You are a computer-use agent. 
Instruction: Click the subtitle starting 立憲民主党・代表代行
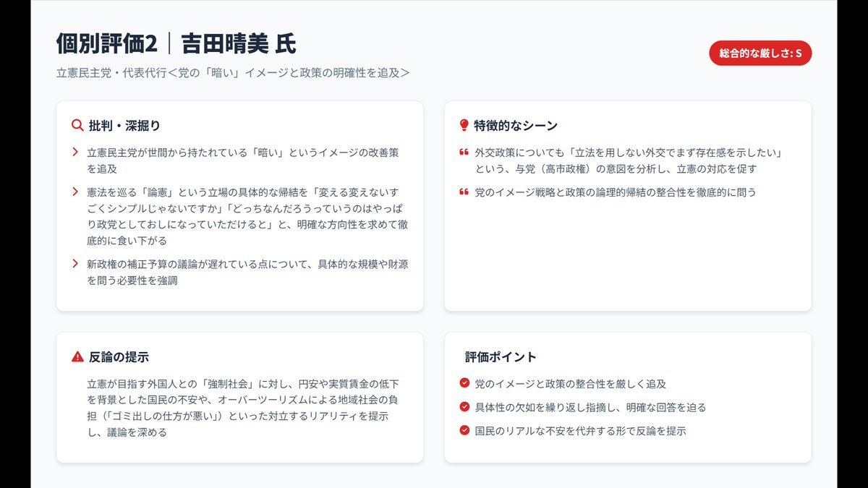(233, 73)
